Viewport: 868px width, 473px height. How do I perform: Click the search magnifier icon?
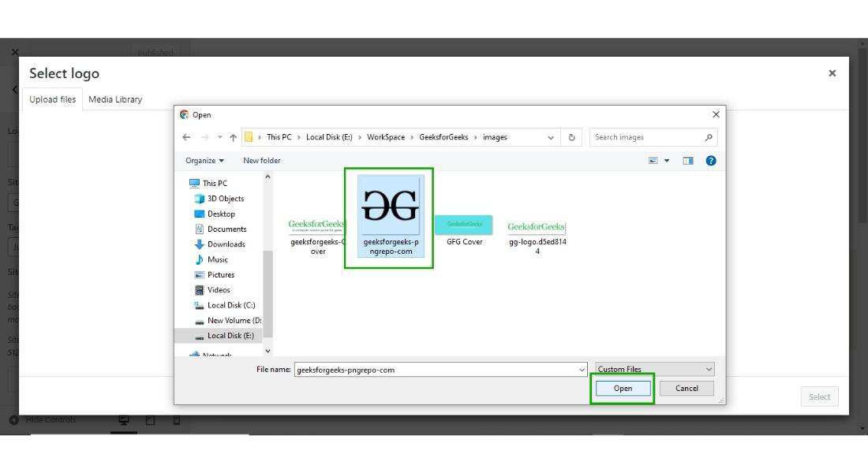[709, 137]
